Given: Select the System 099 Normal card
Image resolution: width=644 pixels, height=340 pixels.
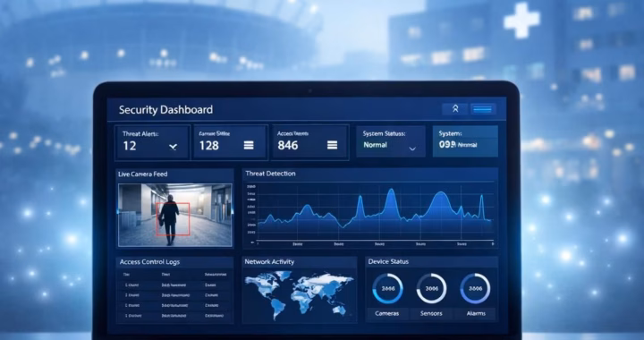Looking at the screenshot, I should click(465, 140).
